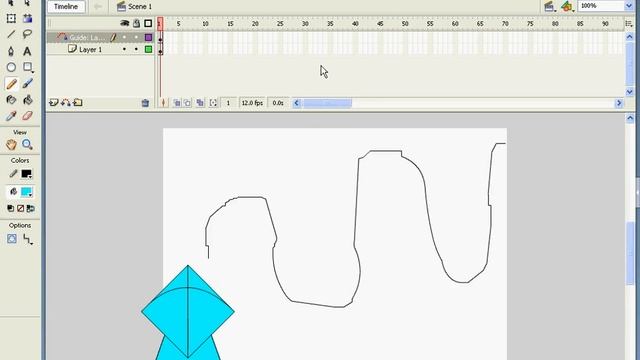640x360 pixels.
Task: Select the Rectangle tool
Action: 27,67
